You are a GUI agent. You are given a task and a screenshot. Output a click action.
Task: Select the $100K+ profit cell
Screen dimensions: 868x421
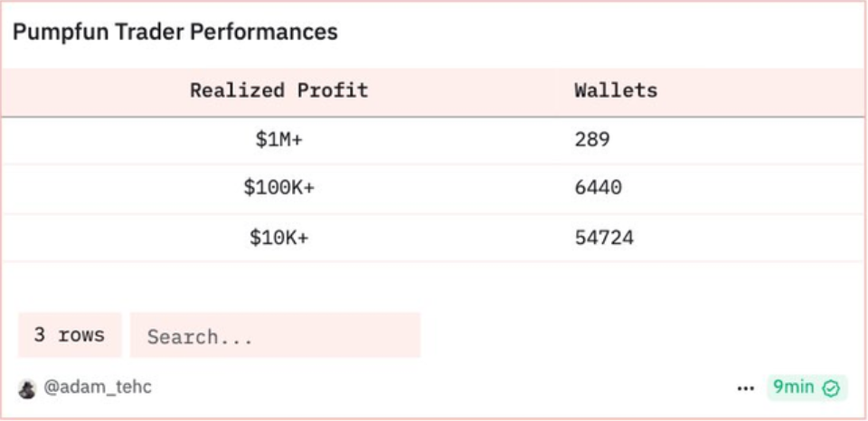278,189
